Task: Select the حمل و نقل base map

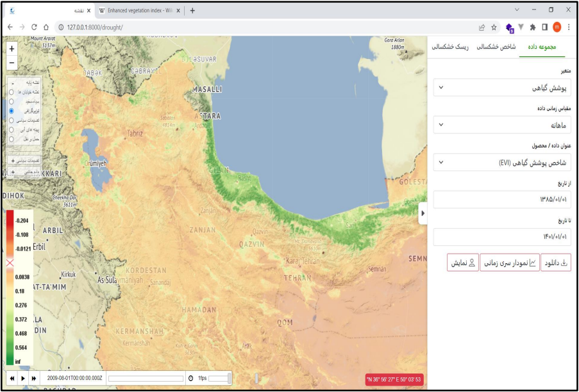Action: click(12, 140)
